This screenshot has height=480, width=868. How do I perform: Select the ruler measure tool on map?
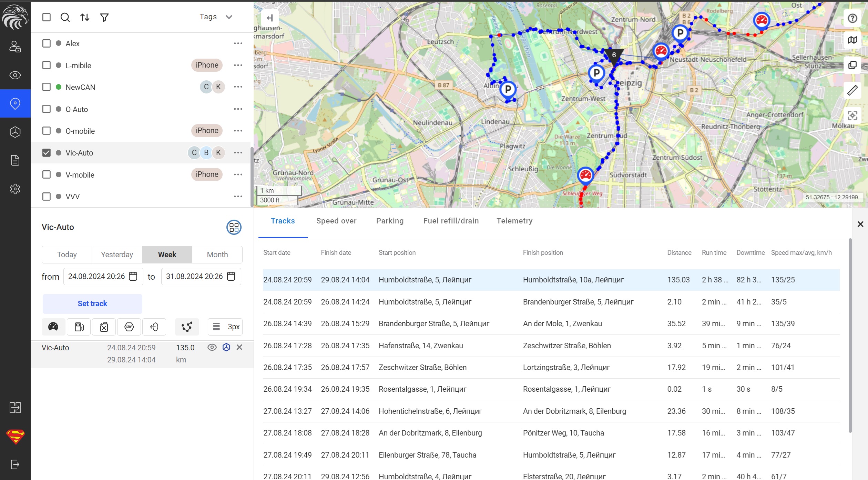pyautogui.click(x=852, y=90)
